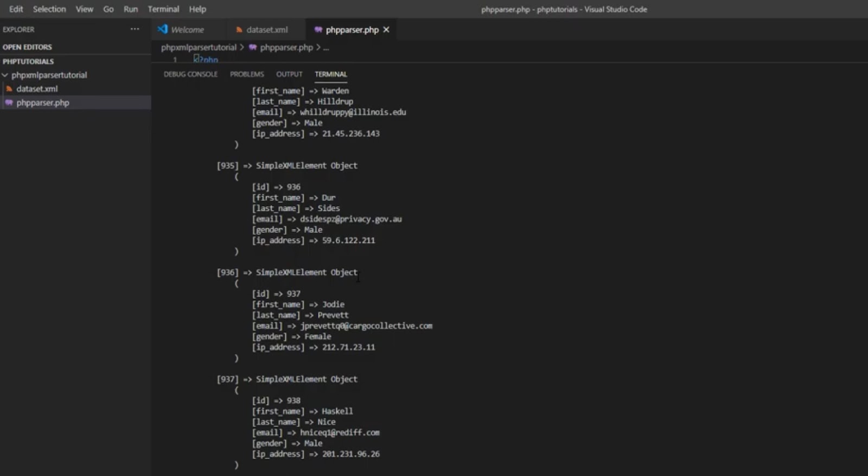Click the [last_name] => Nice line

click(293, 422)
